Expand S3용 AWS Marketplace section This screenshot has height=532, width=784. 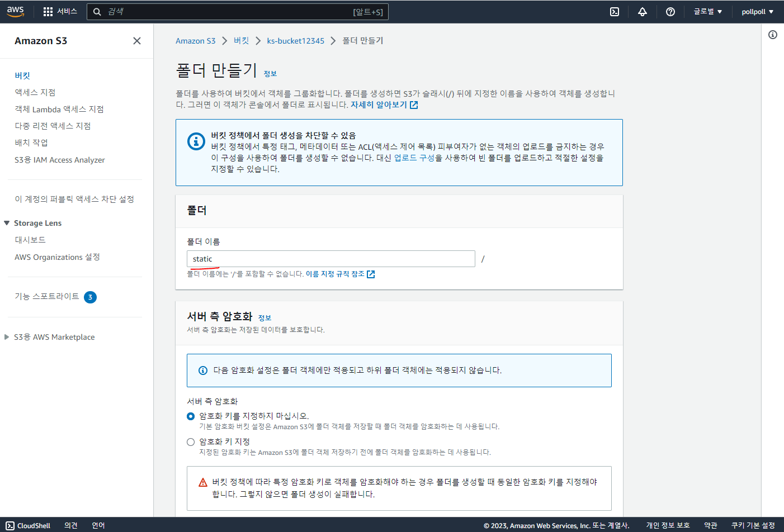(x=7, y=337)
